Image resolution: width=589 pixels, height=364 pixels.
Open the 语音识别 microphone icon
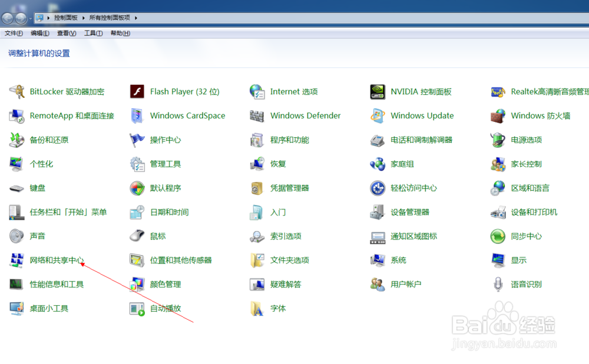[498, 284]
